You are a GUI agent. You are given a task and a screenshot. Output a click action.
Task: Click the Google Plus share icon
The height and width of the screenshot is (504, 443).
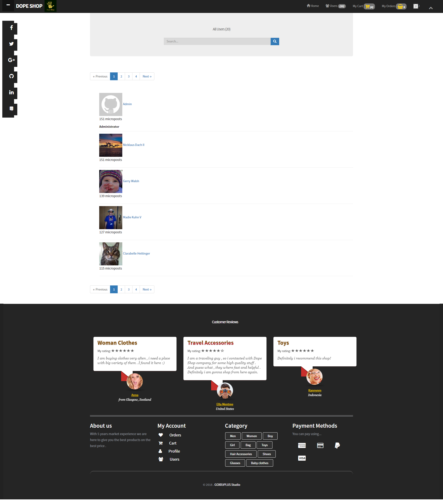click(11, 60)
